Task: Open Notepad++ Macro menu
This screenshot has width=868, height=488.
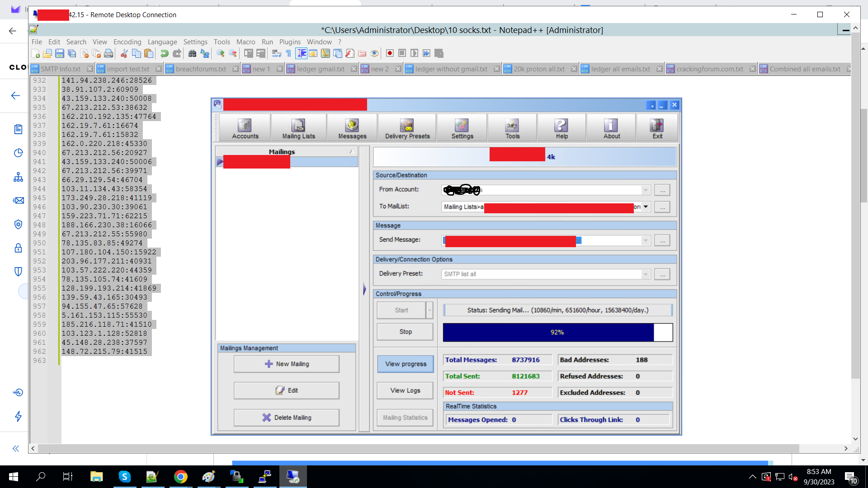Action: (x=245, y=42)
